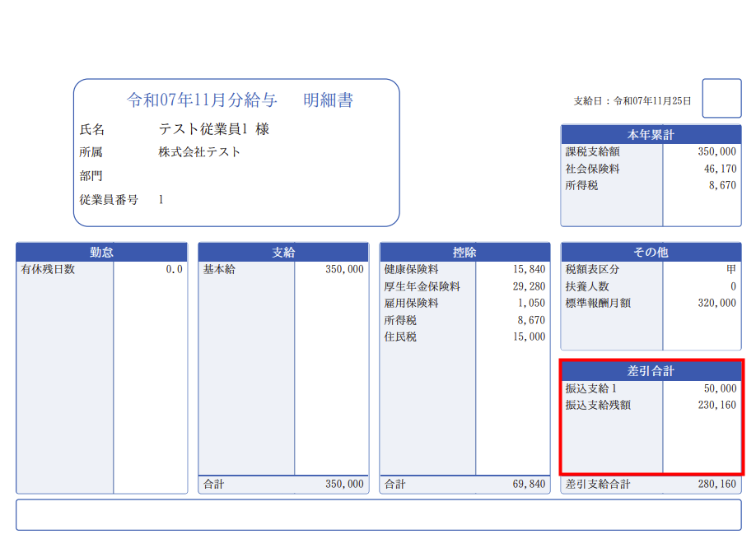The width and height of the screenshot is (756, 534).
Task: Select the 本年累計 section header
Action: [x=651, y=135]
